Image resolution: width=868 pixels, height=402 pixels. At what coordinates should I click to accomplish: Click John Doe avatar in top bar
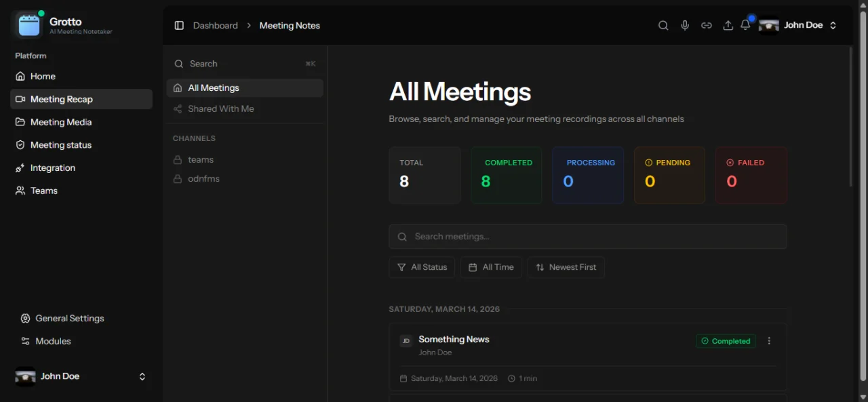[x=768, y=25]
